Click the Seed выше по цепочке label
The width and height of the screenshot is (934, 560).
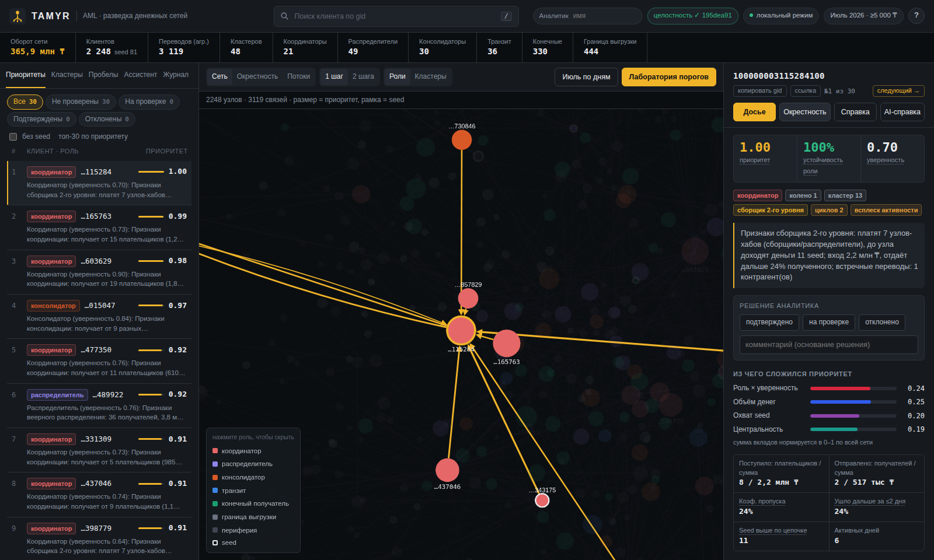click(x=773, y=530)
